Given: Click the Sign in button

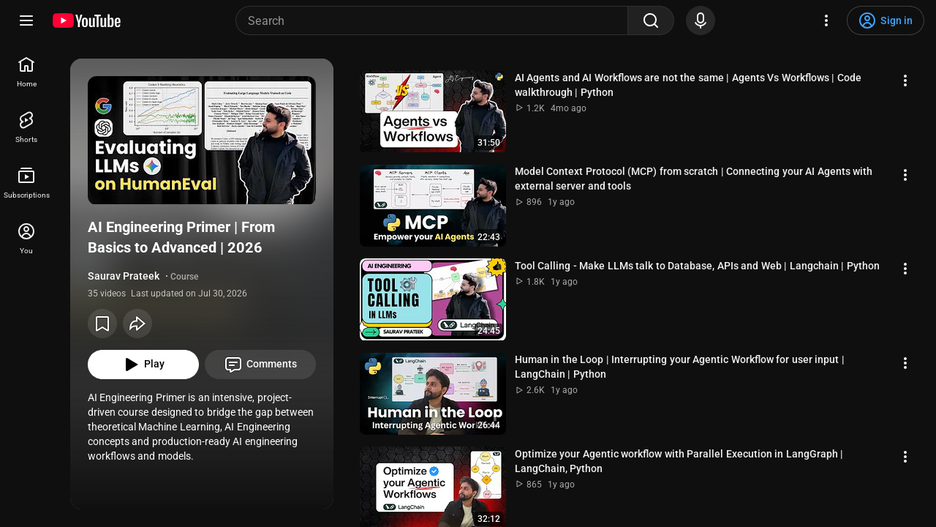Looking at the screenshot, I should click(x=885, y=21).
